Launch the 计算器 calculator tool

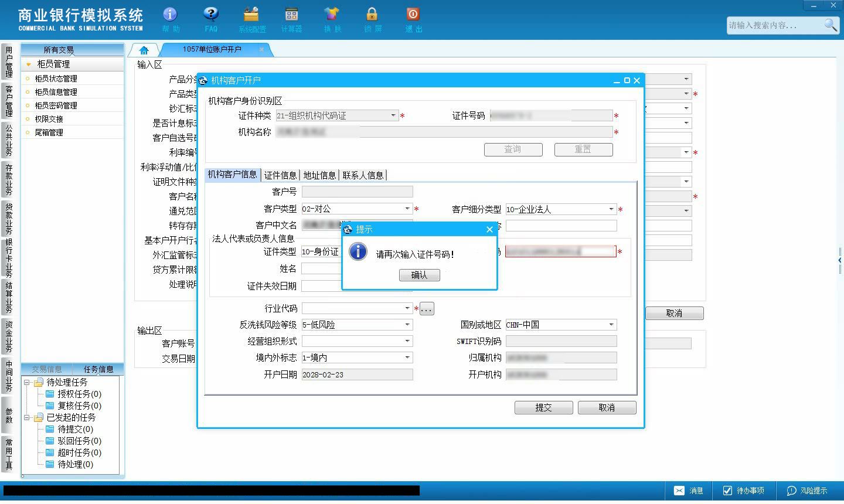(291, 14)
